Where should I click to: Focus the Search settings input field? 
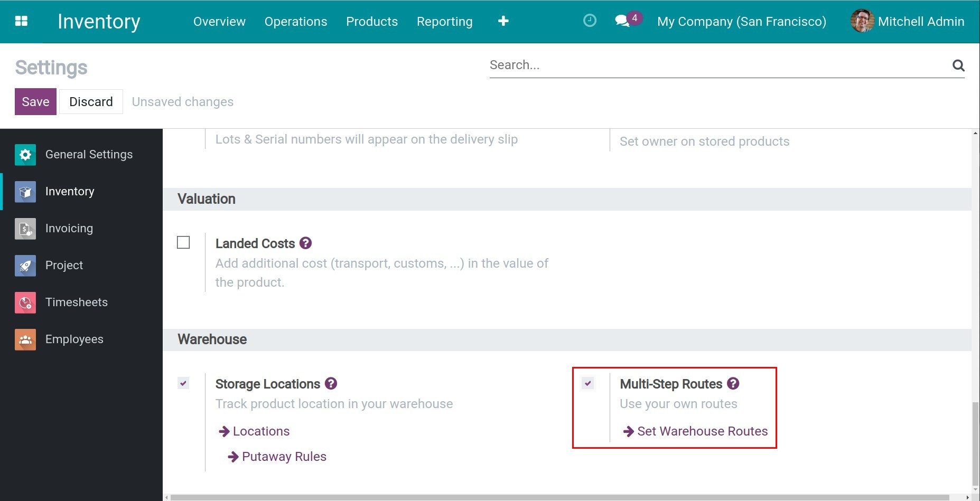pos(718,65)
